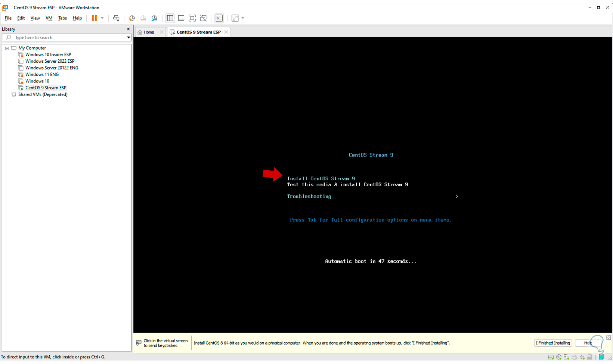
Task: Close the Home tab
Action: pyautogui.click(x=162, y=32)
